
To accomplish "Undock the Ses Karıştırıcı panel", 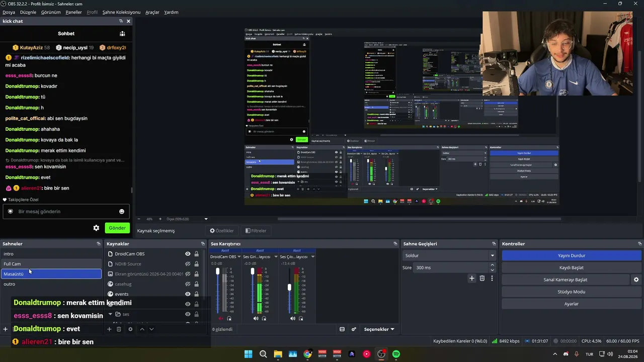I will point(395,244).
